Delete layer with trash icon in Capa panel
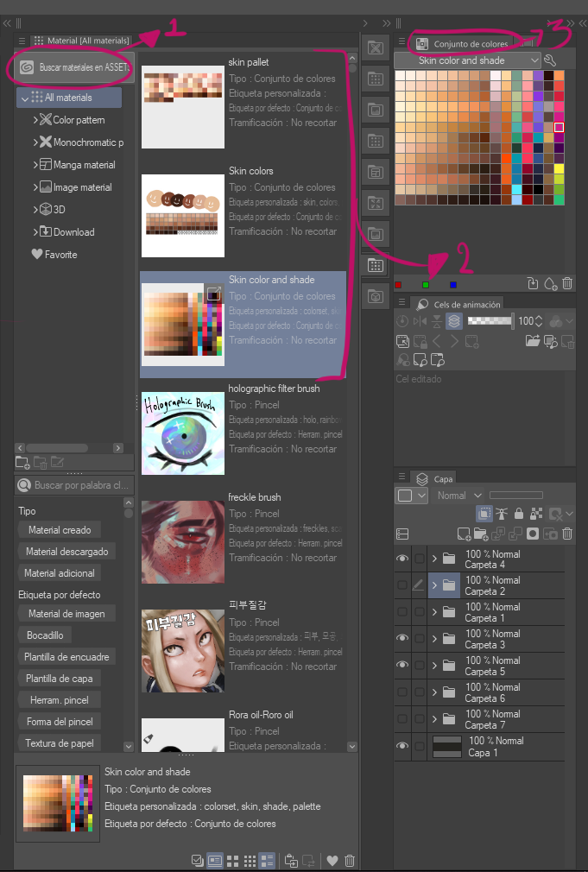The image size is (588, 872). click(567, 534)
